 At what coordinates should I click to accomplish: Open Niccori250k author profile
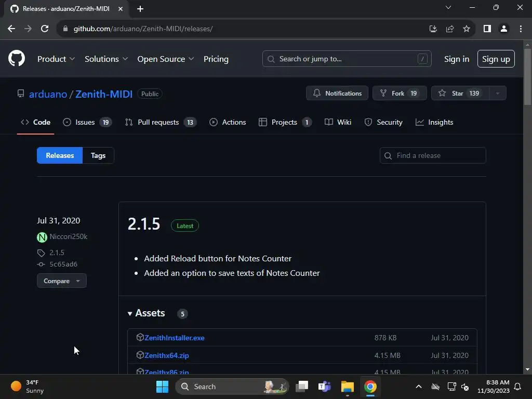pos(68,236)
